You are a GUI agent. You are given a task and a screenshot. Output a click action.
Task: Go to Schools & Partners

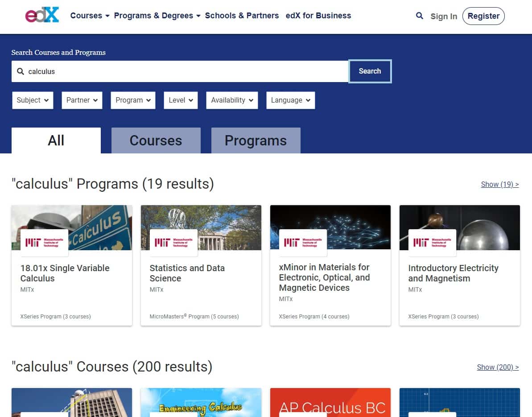[242, 16]
